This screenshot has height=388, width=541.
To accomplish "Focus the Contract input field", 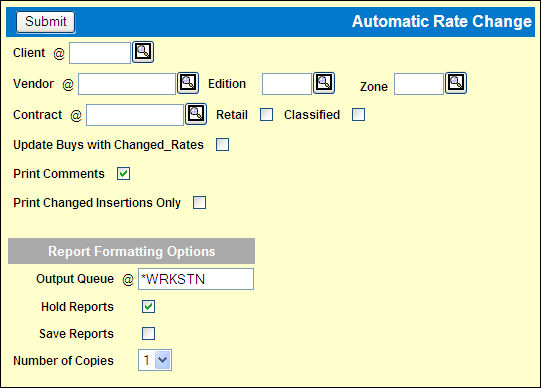I will pyautogui.click(x=135, y=115).
